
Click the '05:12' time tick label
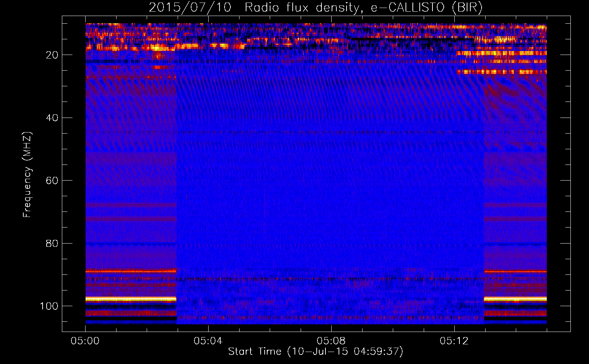pyautogui.click(x=454, y=341)
